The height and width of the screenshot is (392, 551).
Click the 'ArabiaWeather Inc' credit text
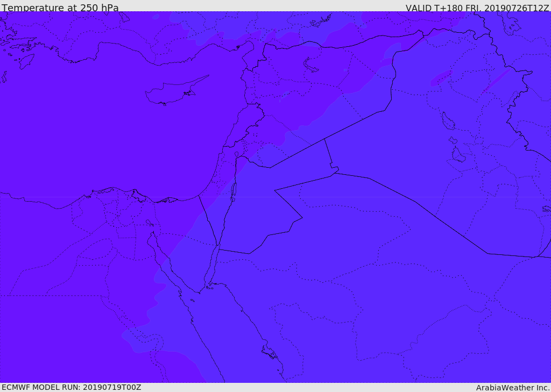[x=513, y=388]
